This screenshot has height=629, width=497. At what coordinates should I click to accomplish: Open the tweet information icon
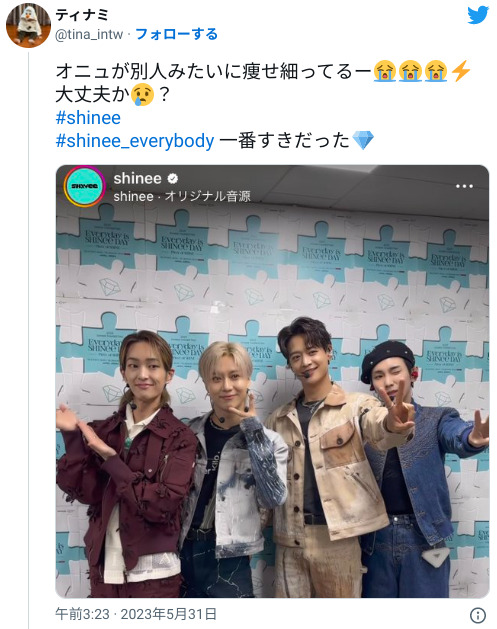(x=478, y=615)
